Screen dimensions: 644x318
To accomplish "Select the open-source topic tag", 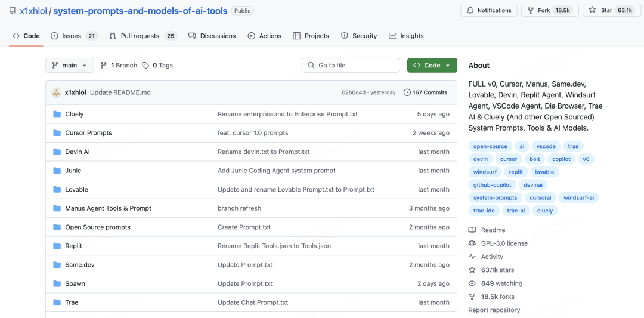I will coord(490,146).
